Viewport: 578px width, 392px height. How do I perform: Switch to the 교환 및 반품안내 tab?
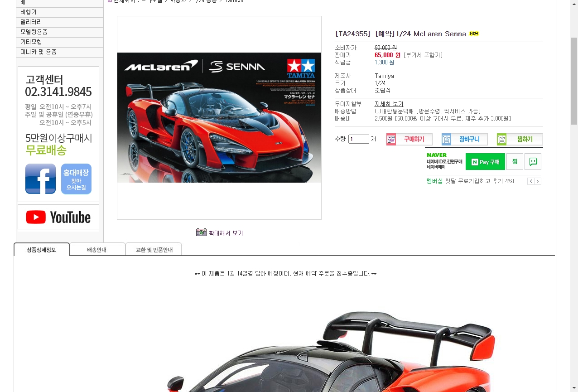coord(154,250)
